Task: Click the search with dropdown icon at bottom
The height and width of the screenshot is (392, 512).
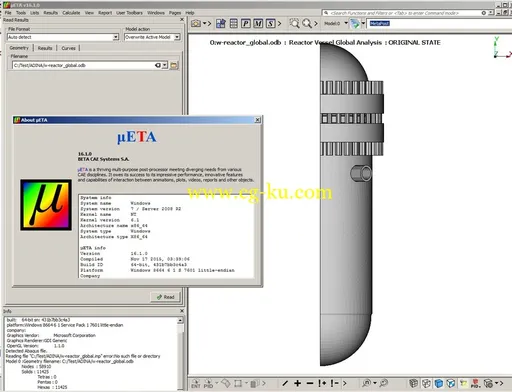Action: pyautogui.click(x=368, y=383)
